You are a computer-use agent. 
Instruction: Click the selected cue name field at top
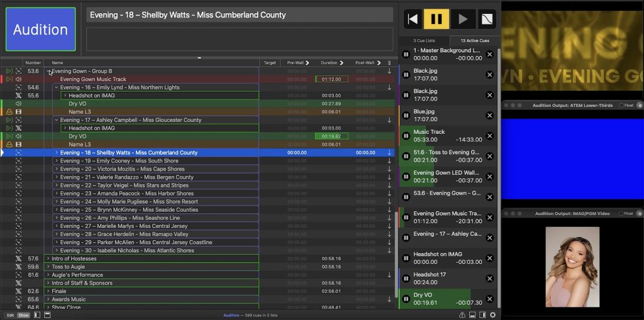click(240, 15)
